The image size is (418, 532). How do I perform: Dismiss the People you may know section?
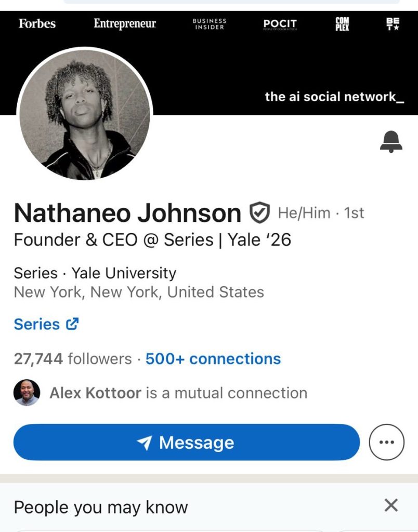click(x=391, y=505)
